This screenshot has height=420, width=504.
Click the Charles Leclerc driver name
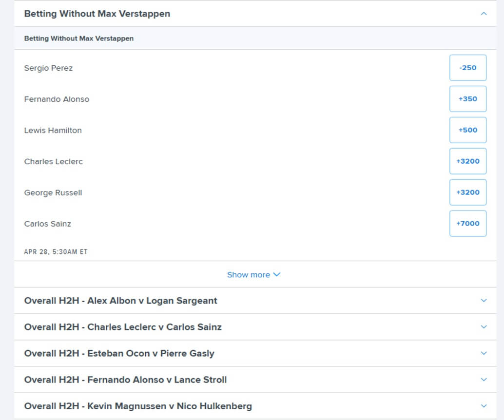tap(53, 162)
